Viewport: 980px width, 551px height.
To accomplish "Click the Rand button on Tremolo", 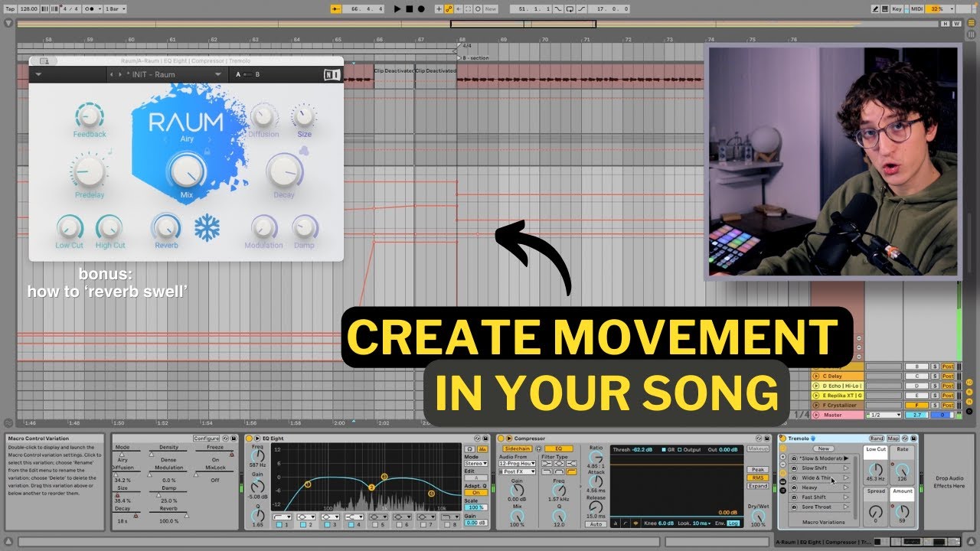I will point(877,439).
